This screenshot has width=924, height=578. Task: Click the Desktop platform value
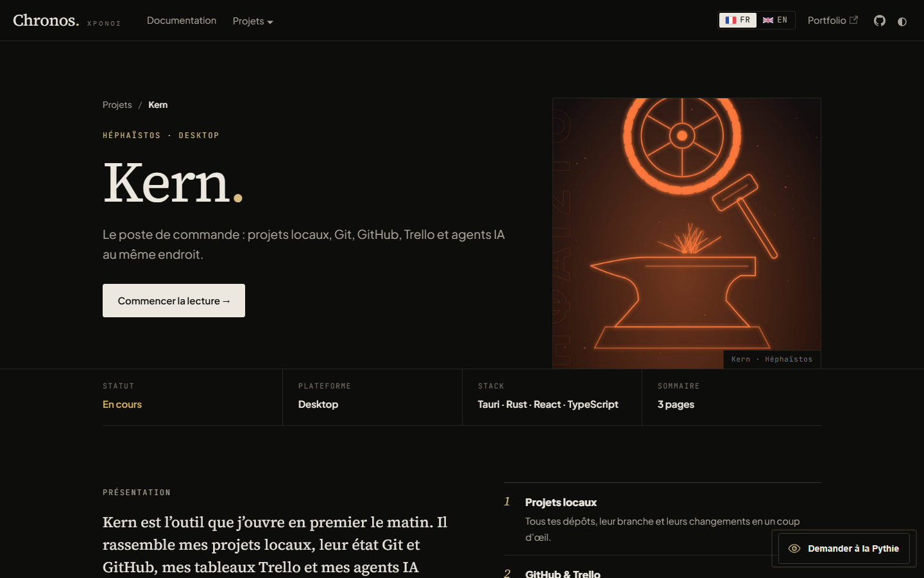pyautogui.click(x=318, y=405)
